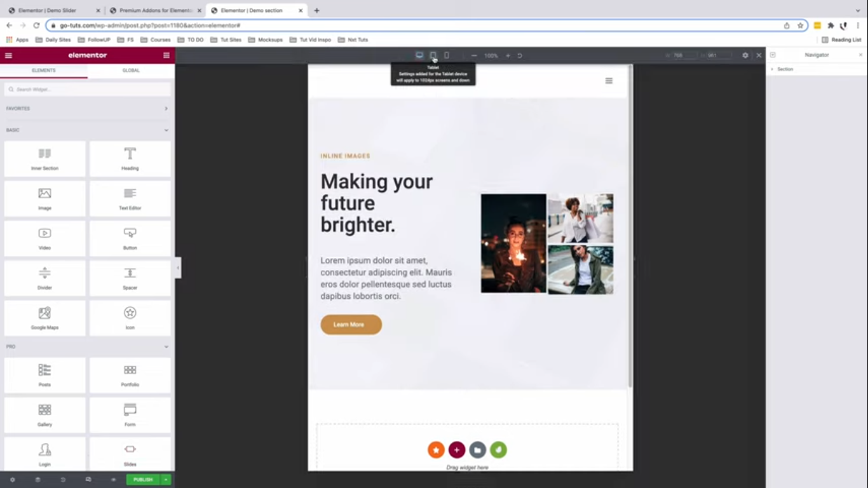
Task: Switch to Desktop responsive view
Action: point(419,55)
